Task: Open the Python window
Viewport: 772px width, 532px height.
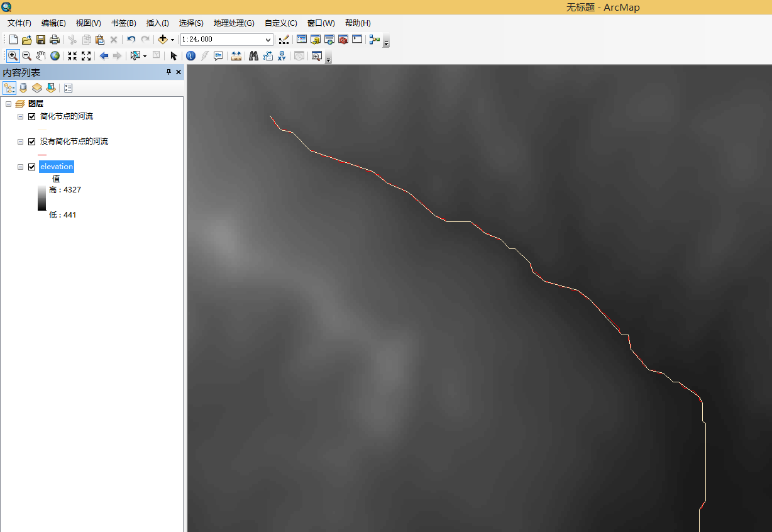Action: [x=357, y=39]
